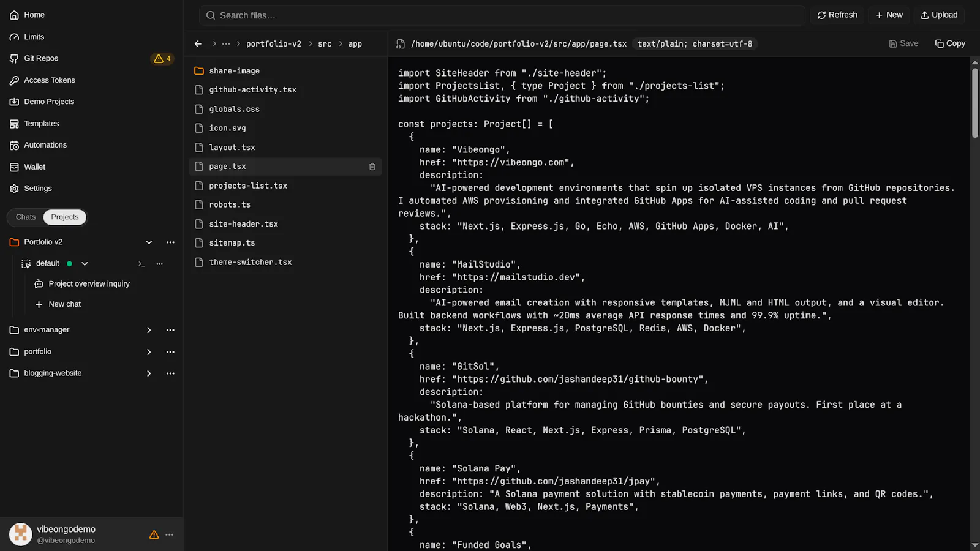Image resolution: width=980 pixels, height=551 pixels.
Task: Click the scrollbar up arrow
Action: click(974, 62)
